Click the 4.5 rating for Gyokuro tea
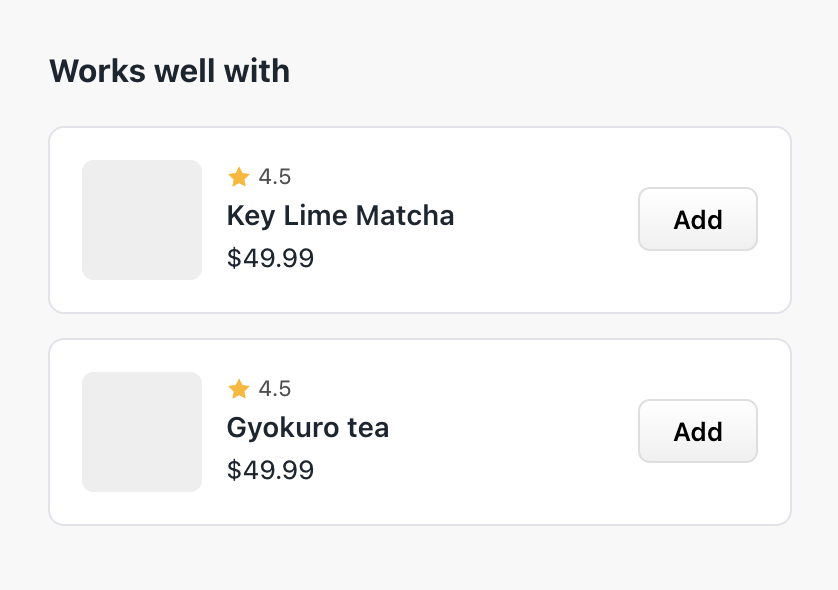The height and width of the screenshot is (590, 838). click(x=275, y=389)
